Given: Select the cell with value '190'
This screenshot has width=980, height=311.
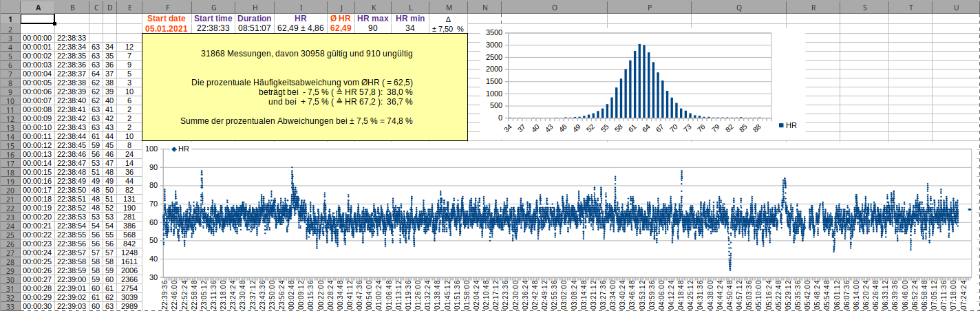Looking at the screenshot, I should (129, 208).
